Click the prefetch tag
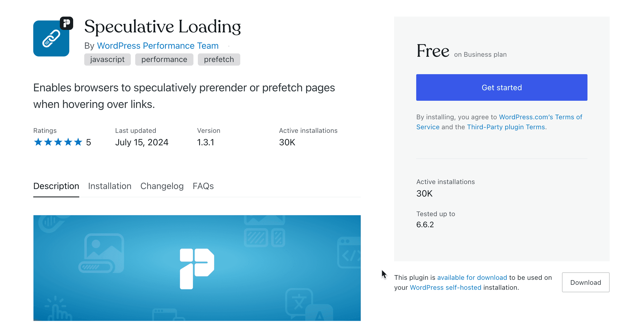The width and height of the screenshot is (644, 336). tap(219, 59)
